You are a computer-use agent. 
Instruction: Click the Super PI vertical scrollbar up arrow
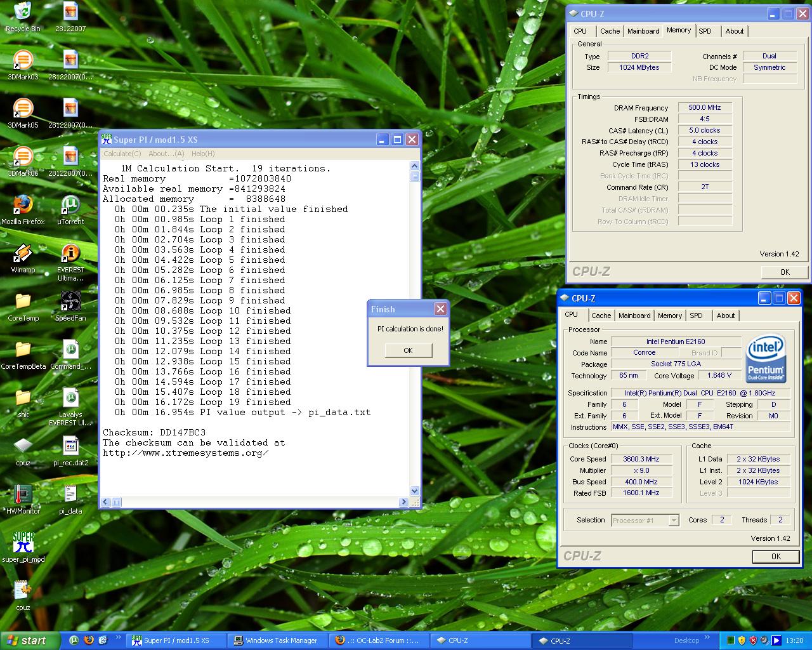tap(415, 166)
